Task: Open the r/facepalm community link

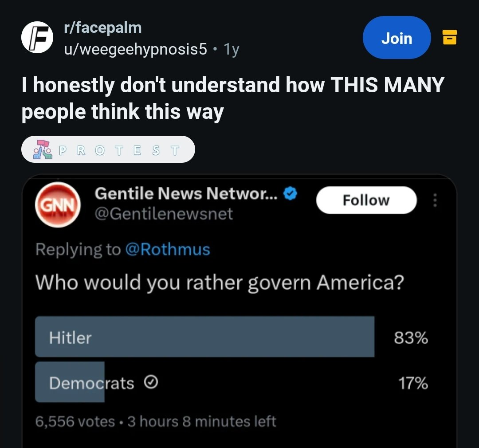Action: (x=102, y=28)
